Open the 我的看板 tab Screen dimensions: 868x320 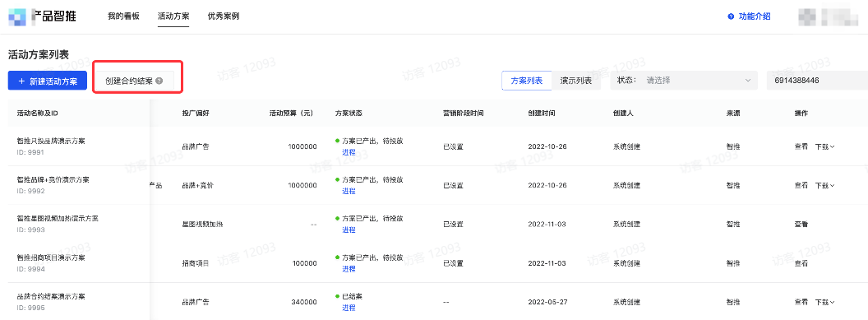tap(123, 16)
